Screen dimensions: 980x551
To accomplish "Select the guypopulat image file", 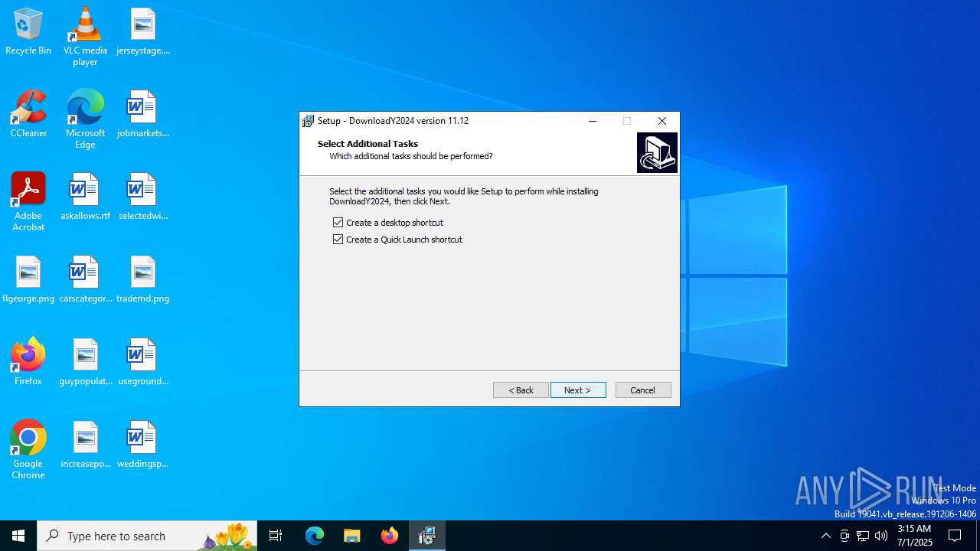I will (85, 363).
